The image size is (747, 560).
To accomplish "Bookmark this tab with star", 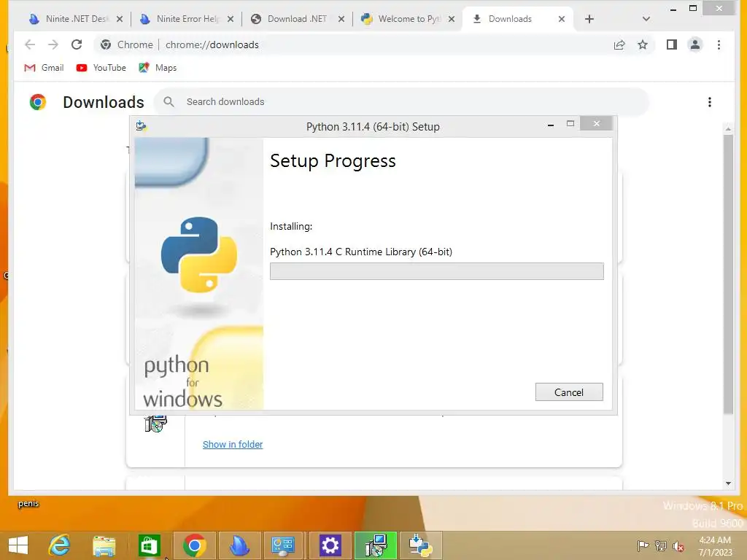I will pos(643,44).
